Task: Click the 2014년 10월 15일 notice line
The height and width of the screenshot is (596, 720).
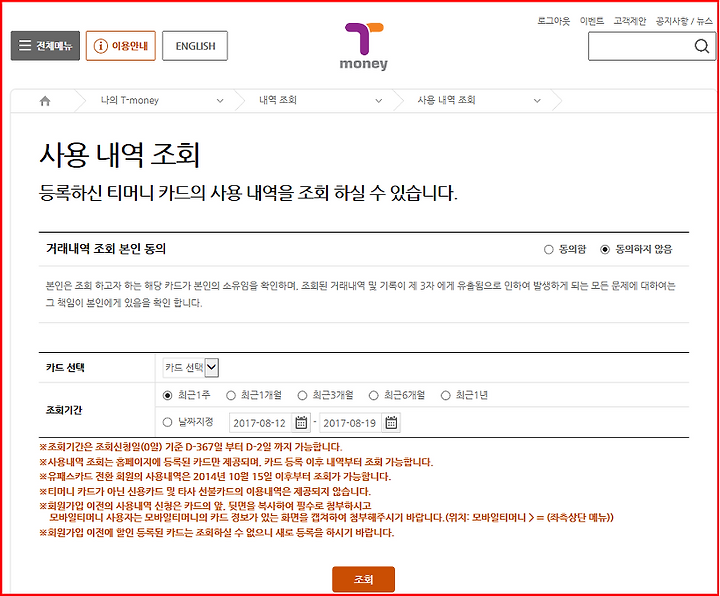Action: click(x=215, y=477)
